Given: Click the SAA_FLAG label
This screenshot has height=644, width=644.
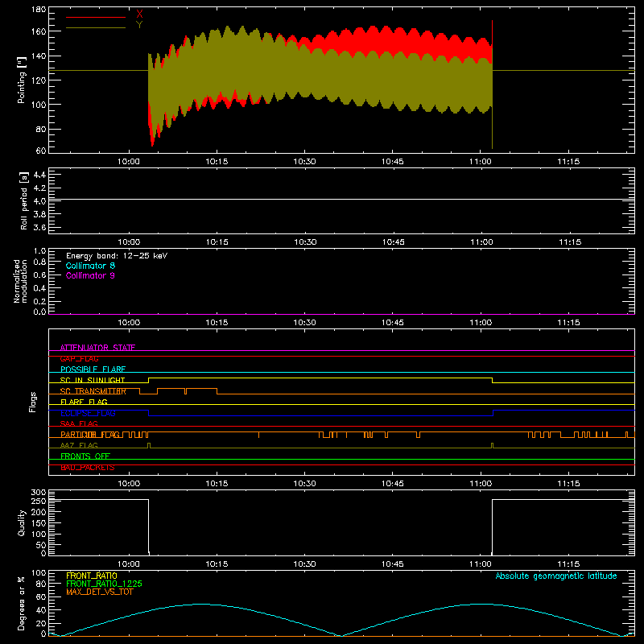Looking at the screenshot, I should (79, 423).
